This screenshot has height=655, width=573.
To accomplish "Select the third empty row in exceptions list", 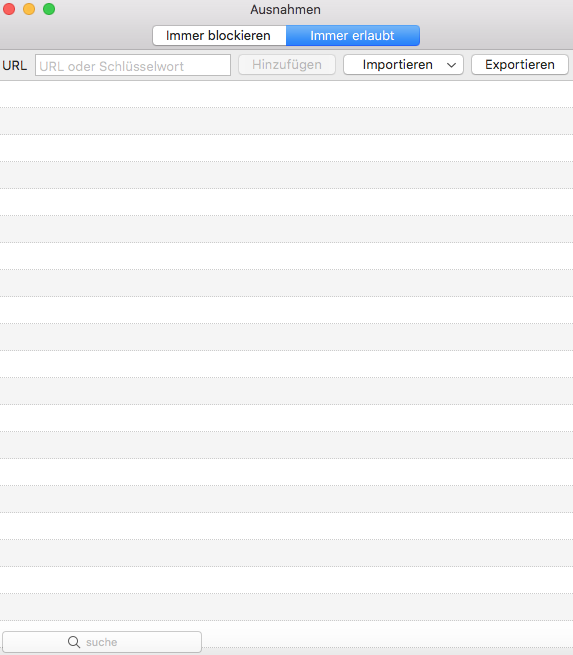I will [286, 148].
